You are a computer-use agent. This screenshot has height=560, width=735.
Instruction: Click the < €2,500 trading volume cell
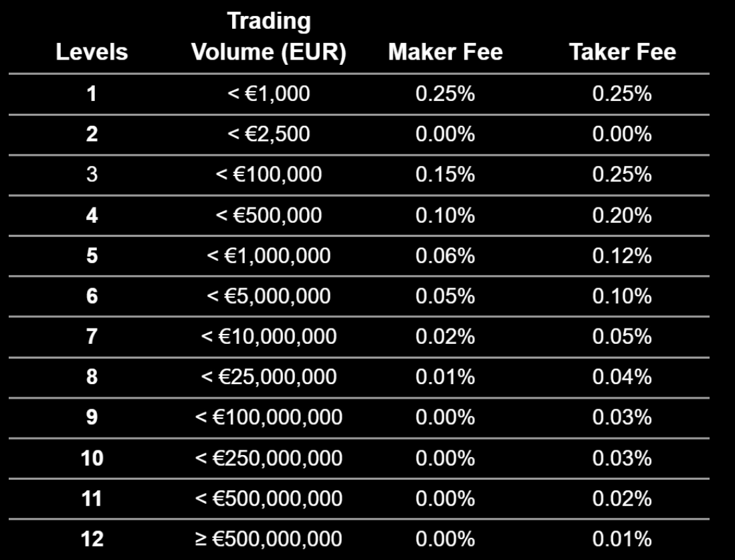[269, 134]
